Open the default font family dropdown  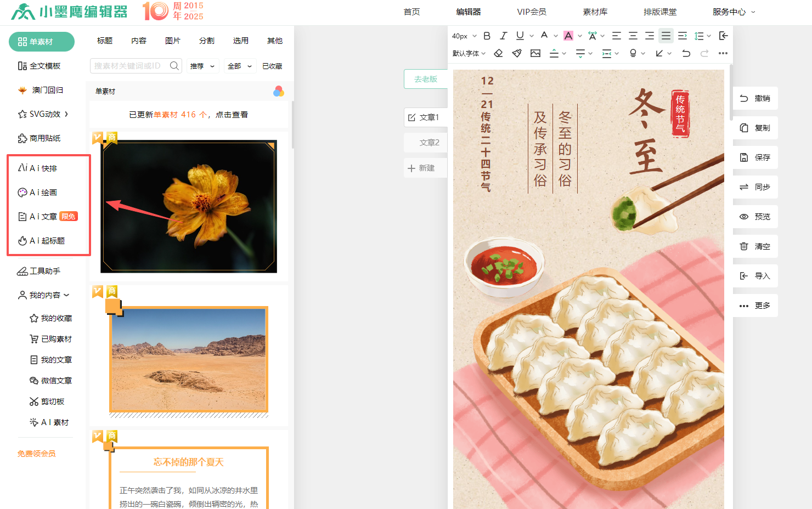point(469,53)
